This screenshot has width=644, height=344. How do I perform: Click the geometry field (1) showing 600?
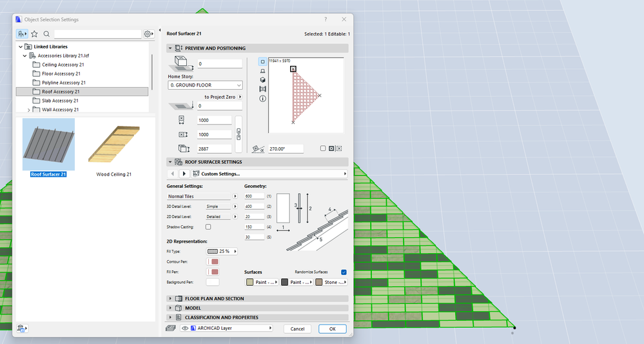pos(254,196)
